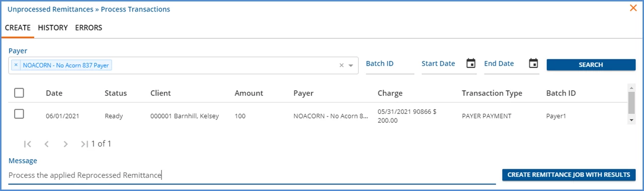Select the Ready status cell
This screenshot has height=191, width=644.
(114, 116)
